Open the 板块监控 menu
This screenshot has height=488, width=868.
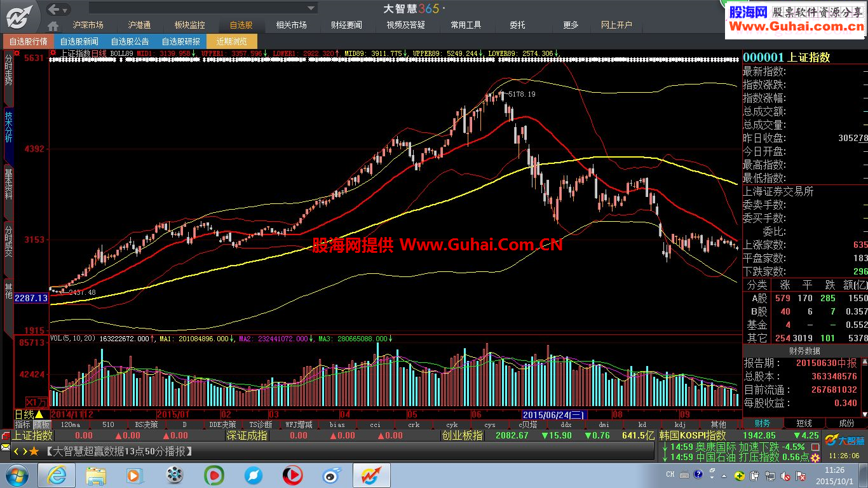pos(190,25)
